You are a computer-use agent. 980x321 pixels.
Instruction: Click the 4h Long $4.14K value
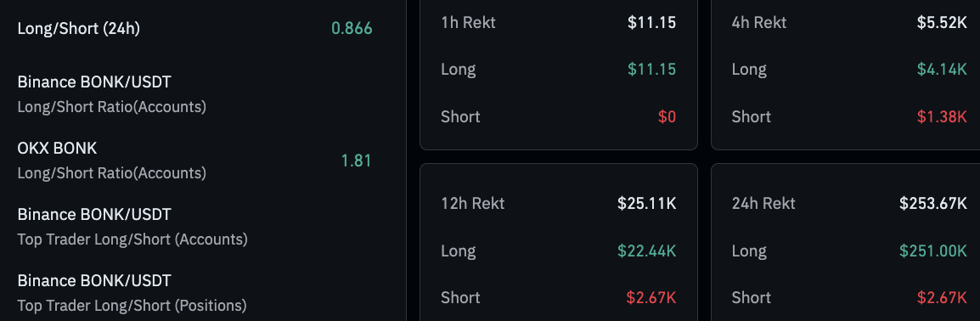[x=942, y=70]
